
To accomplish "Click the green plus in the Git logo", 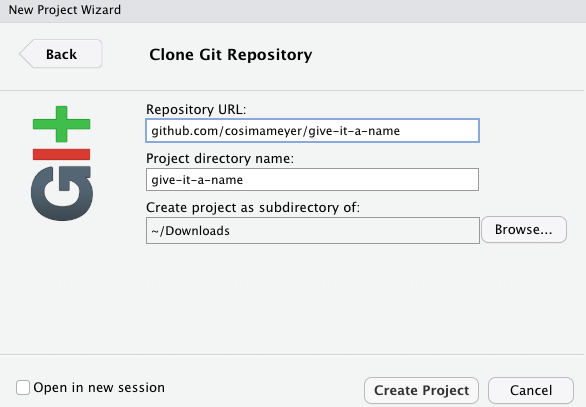I will click(x=61, y=124).
